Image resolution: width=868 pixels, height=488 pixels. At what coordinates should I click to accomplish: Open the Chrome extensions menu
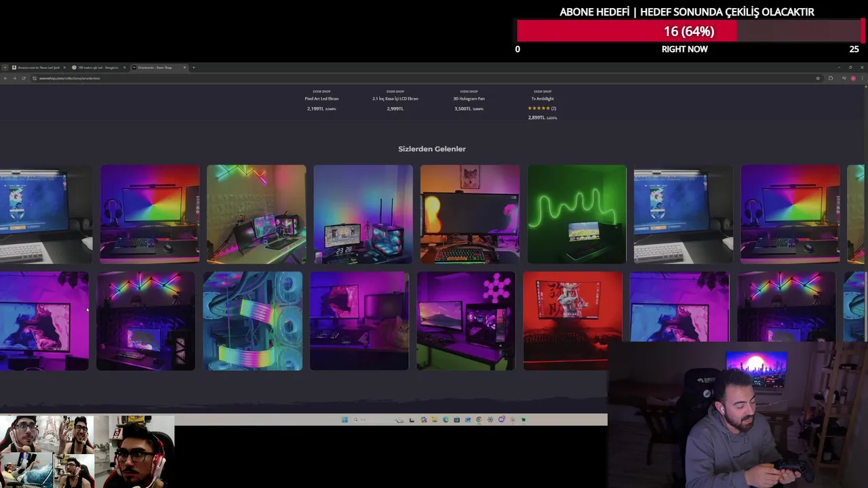coord(831,78)
